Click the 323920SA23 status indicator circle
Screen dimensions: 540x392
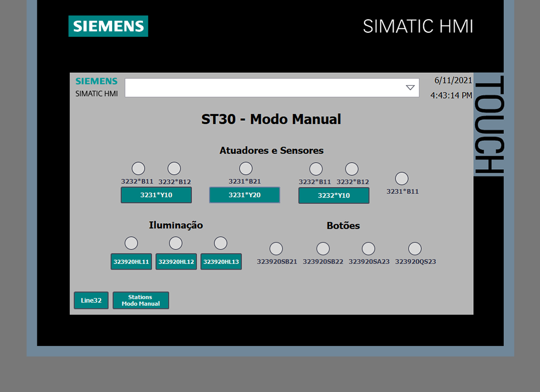tap(369, 249)
